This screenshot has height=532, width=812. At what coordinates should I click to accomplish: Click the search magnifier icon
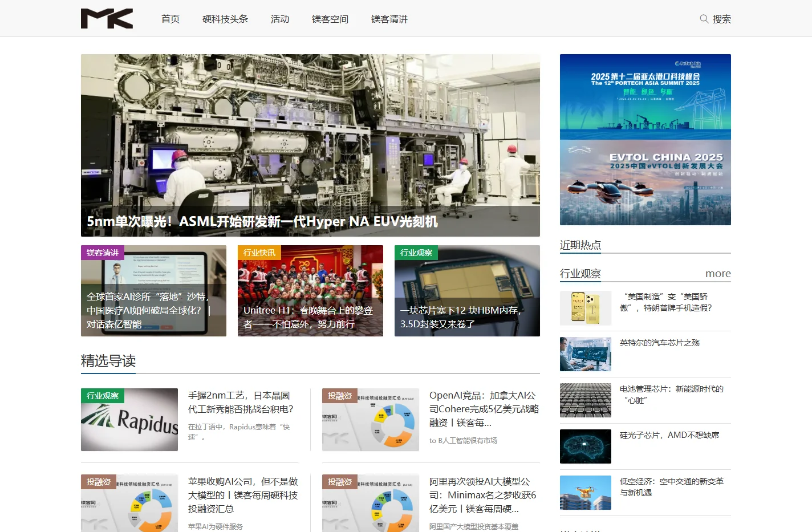704,19
